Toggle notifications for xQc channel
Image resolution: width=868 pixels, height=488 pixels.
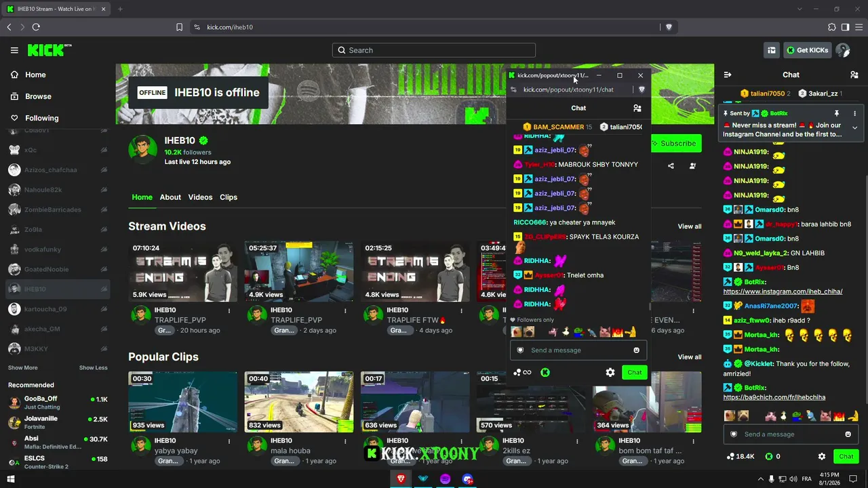click(x=104, y=150)
